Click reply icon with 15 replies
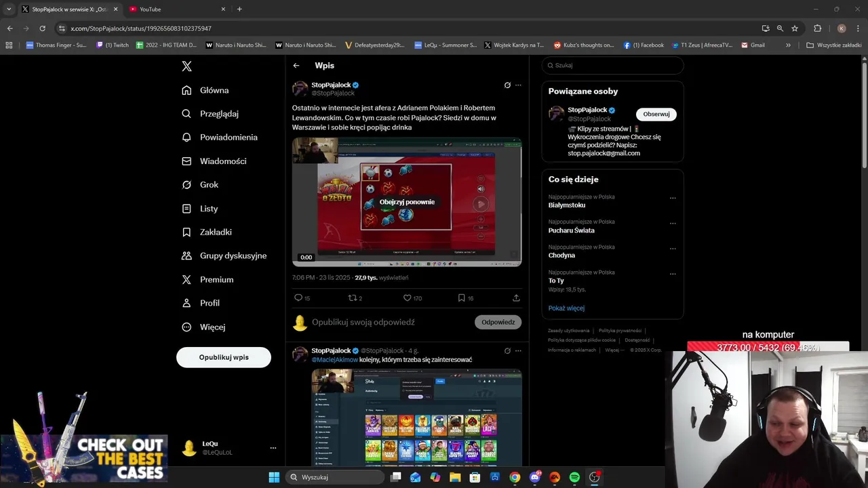 tap(302, 298)
